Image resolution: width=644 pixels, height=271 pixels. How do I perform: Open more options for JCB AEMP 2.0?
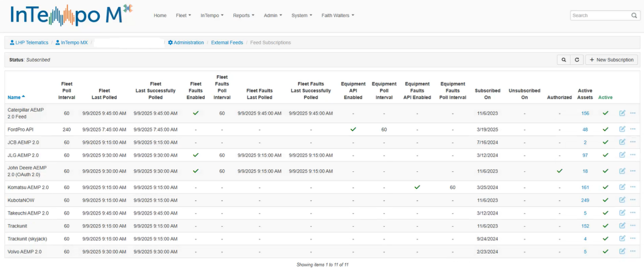click(633, 142)
